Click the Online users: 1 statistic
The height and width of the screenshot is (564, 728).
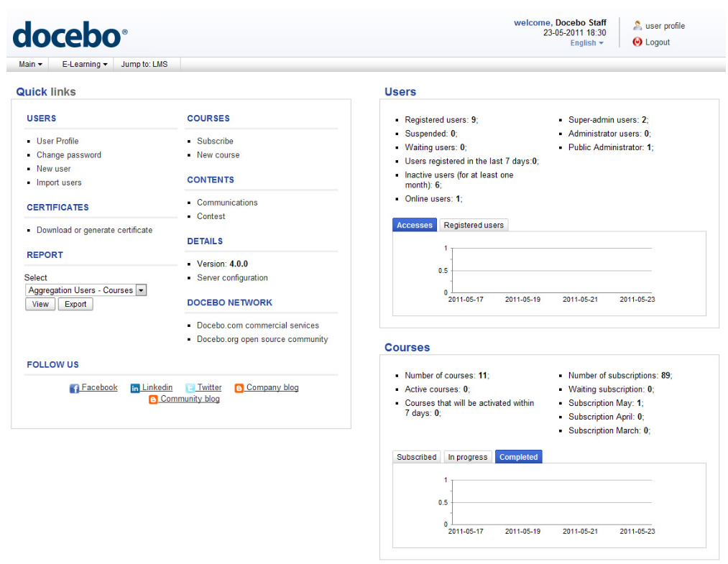point(433,199)
